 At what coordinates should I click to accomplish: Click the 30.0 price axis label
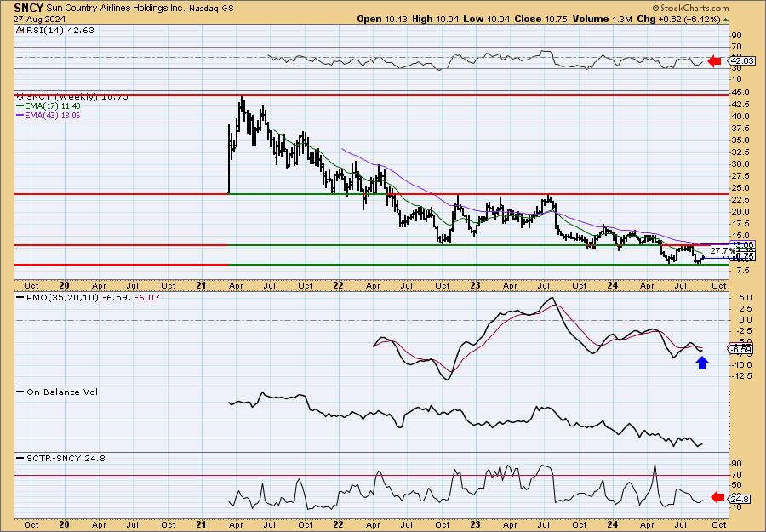click(740, 164)
